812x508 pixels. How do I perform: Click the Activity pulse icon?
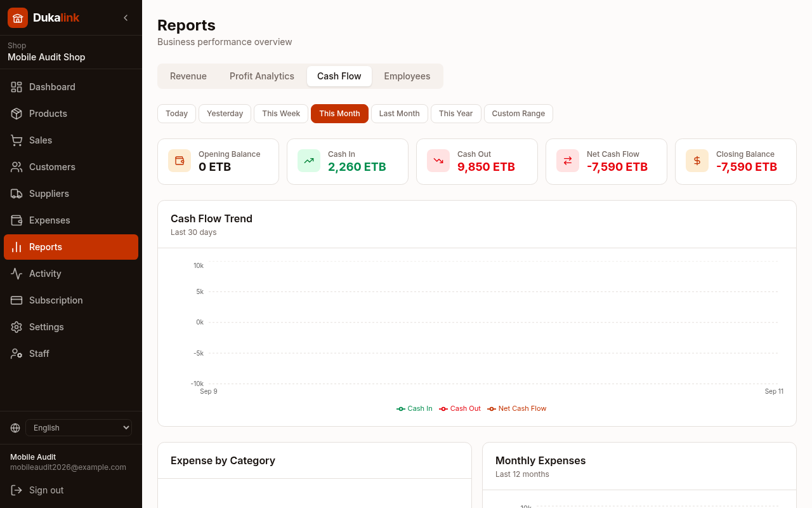[16, 274]
